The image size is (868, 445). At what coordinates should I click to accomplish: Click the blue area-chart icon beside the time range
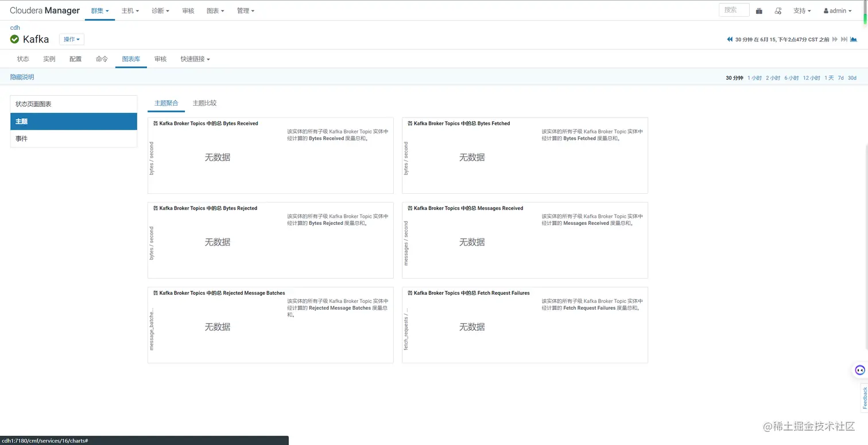854,39
